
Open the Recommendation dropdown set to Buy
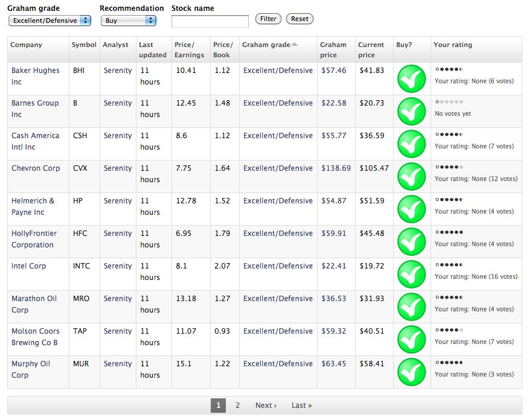[129, 21]
